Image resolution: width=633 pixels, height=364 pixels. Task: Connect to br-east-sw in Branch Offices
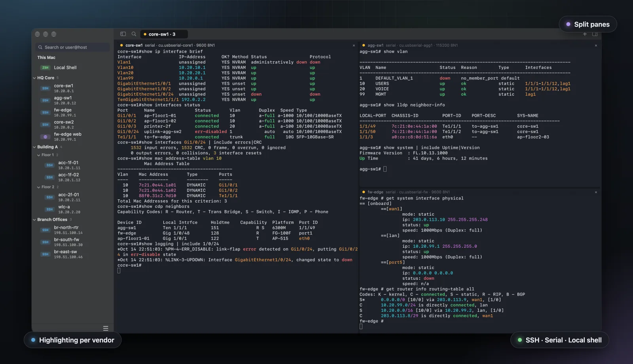(x=72, y=254)
